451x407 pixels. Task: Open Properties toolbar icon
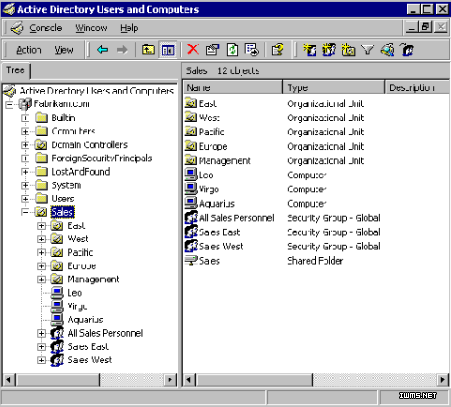click(212, 50)
